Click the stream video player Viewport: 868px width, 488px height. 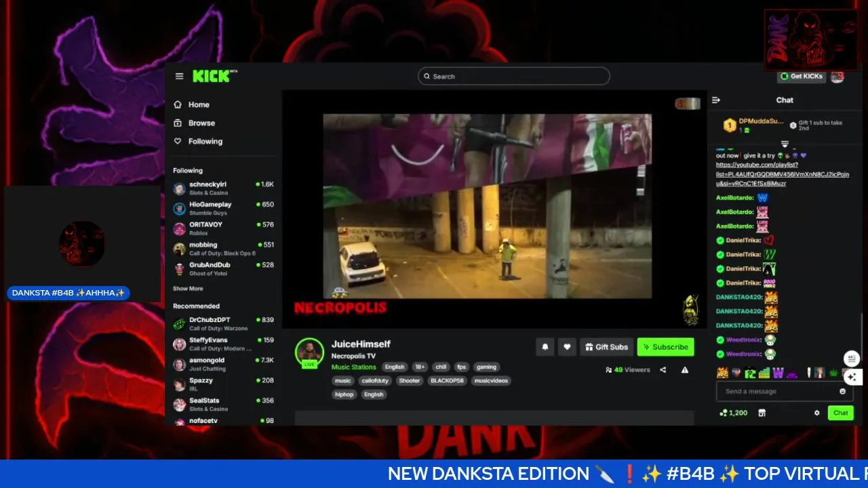coord(494,209)
